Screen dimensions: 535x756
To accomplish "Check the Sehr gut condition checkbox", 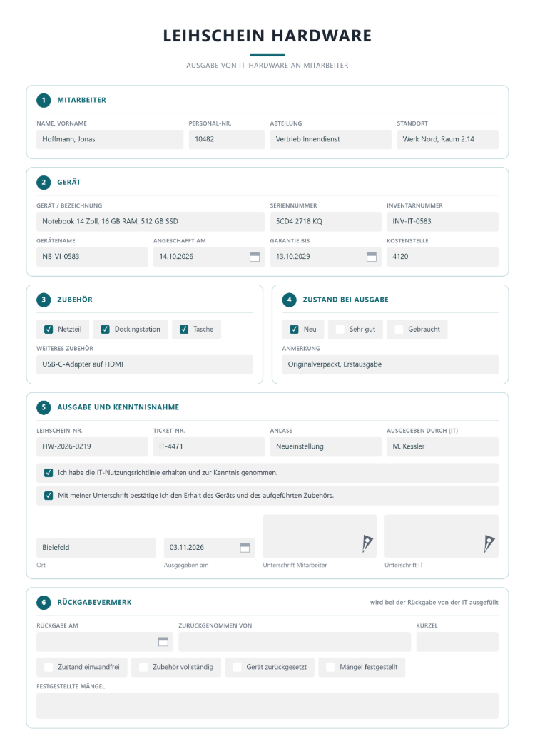I will 340,330.
